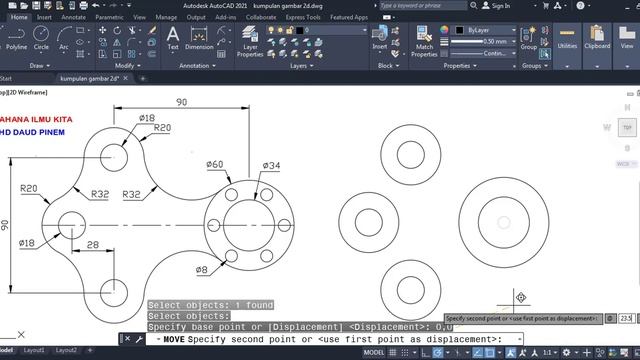Expand the Modify panel
The width and height of the screenshot is (640, 360).
[x=128, y=66]
